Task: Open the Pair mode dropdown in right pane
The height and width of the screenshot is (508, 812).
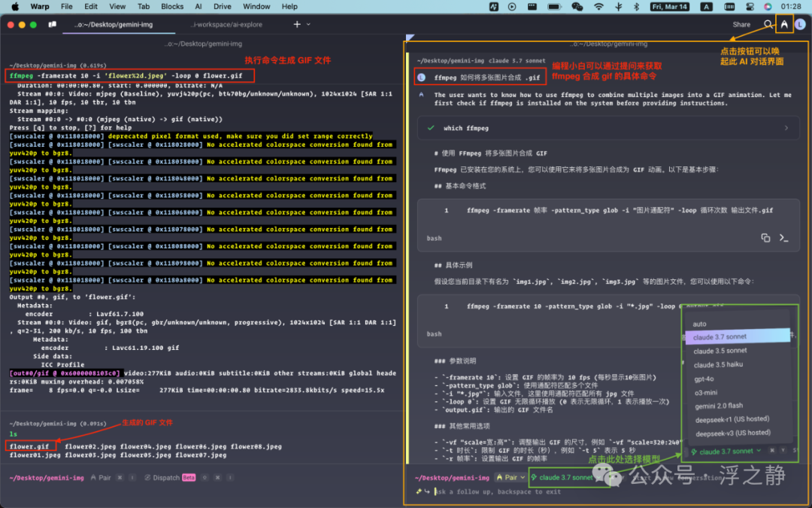Action: click(x=511, y=477)
